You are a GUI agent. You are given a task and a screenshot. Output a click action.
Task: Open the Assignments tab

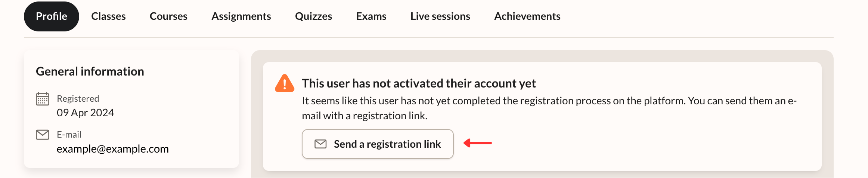(241, 16)
